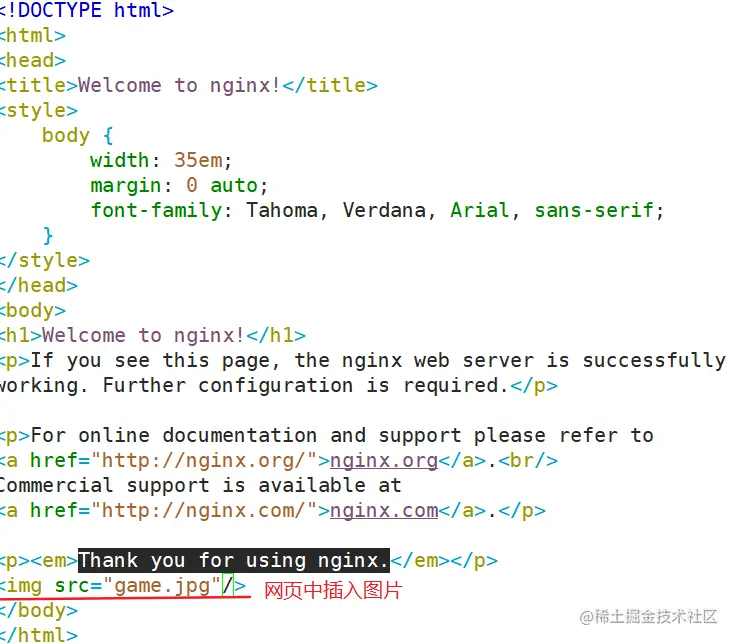
Task: Click the closing '</html>' tag line
Action: click(39, 635)
